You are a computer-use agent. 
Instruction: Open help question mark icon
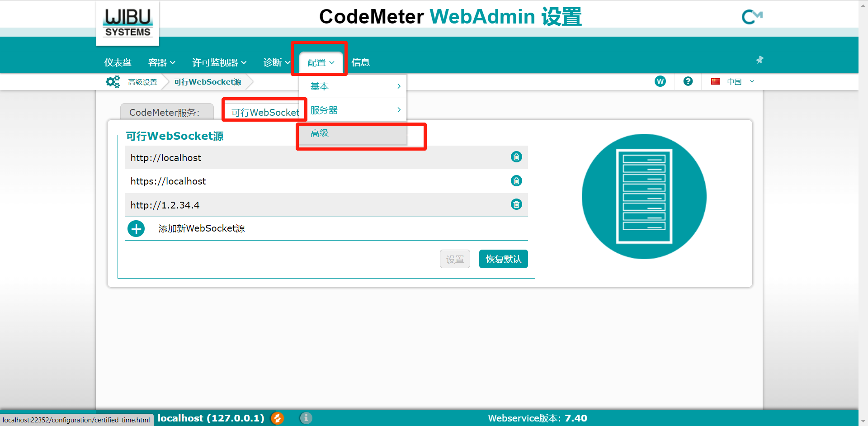688,81
